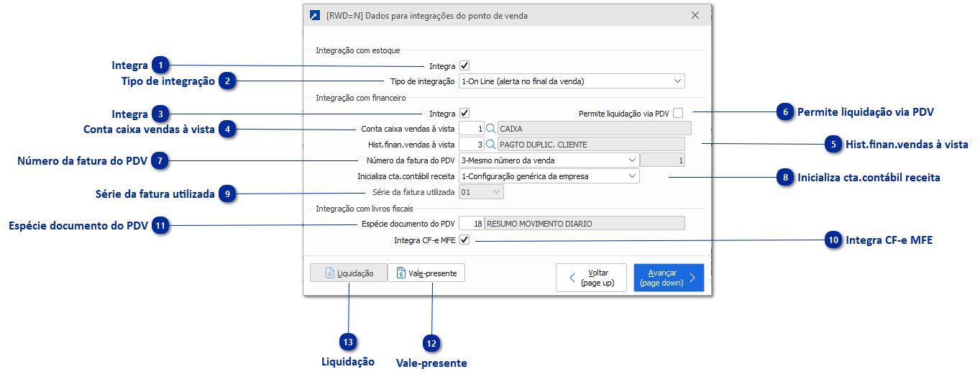The height and width of the screenshot is (382, 980).
Task: Click the CAIXA description field
Action: (594, 129)
